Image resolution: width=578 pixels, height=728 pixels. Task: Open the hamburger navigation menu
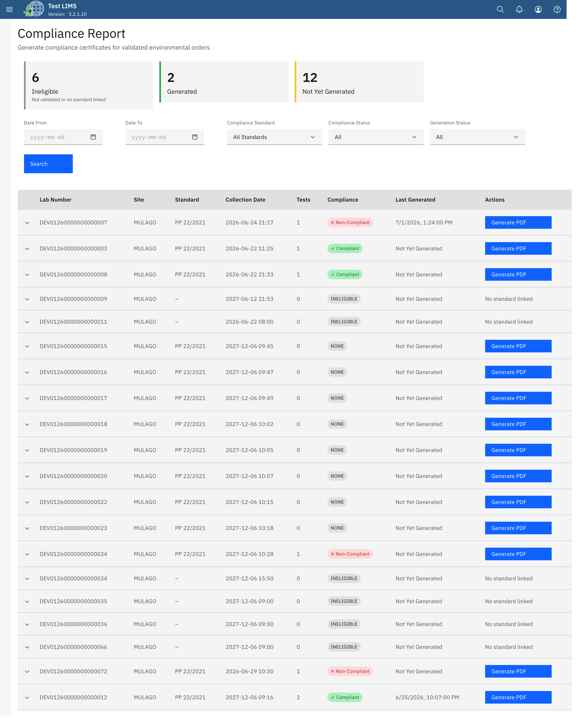(9, 9)
